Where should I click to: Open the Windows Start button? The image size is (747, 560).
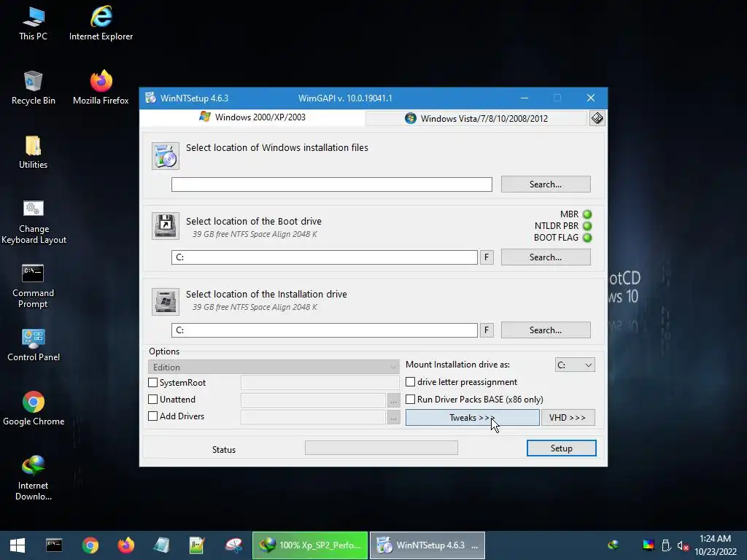tap(18, 545)
